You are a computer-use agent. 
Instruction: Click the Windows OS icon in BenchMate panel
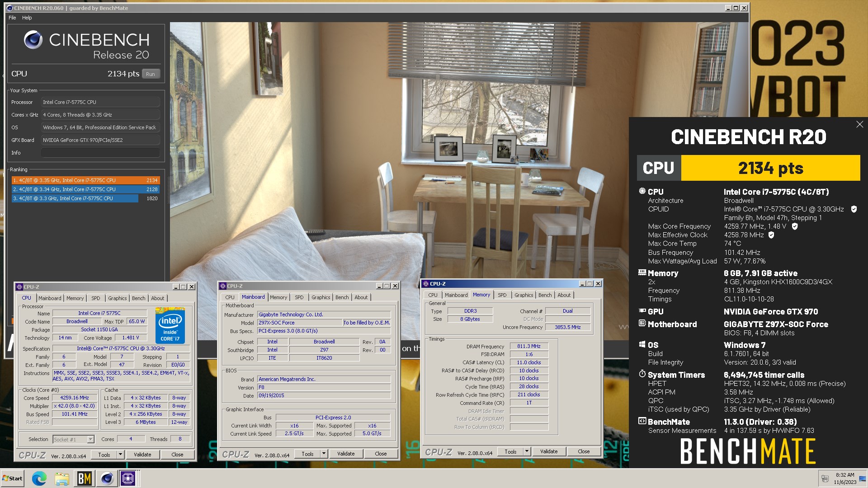coord(642,344)
